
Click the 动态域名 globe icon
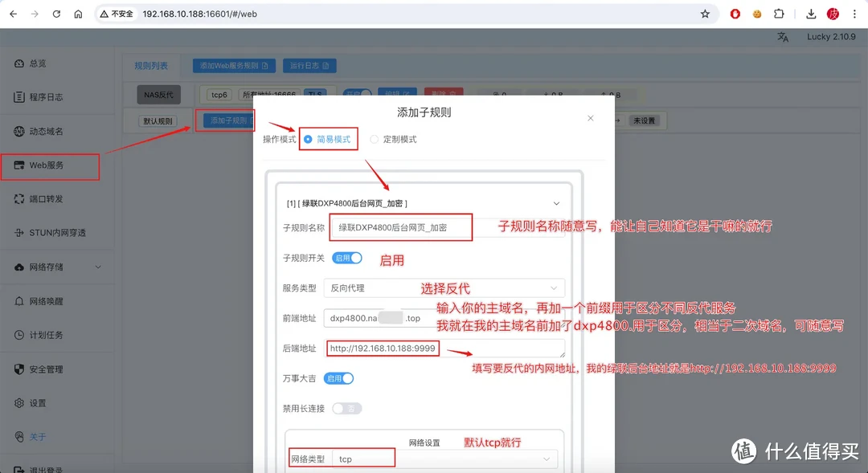20,131
